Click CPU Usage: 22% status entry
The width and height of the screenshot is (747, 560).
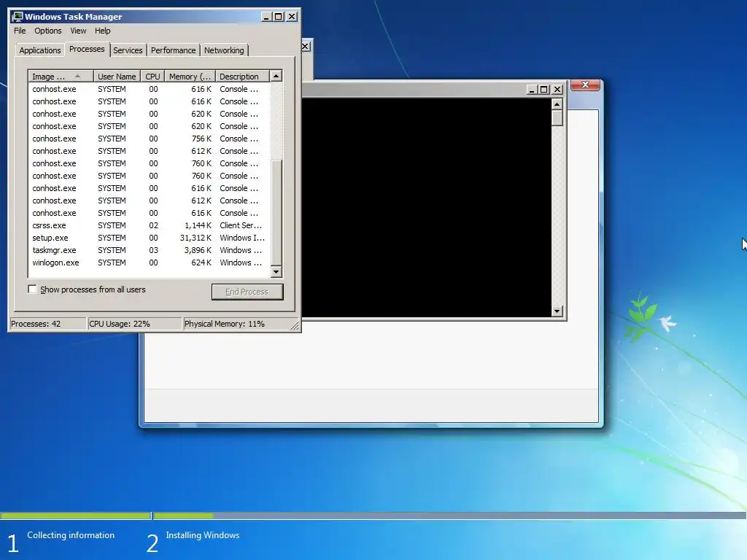[135, 324]
